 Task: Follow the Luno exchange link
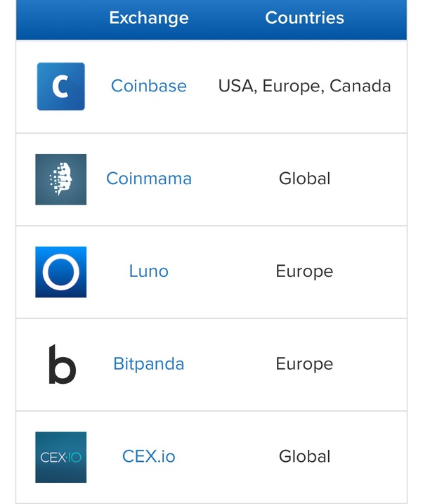point(149,271)
